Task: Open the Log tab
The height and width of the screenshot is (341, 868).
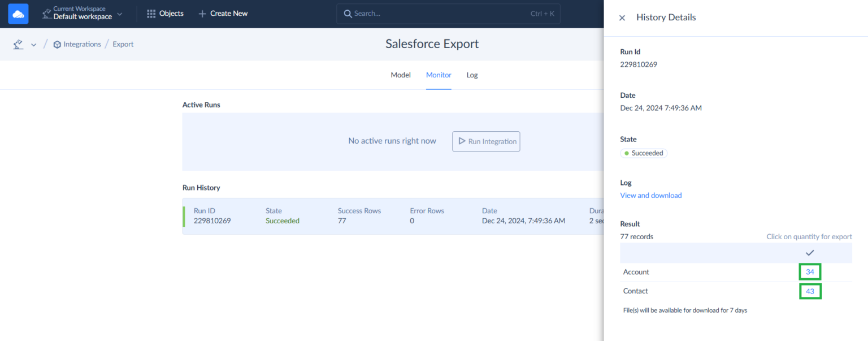Action: 472,75
